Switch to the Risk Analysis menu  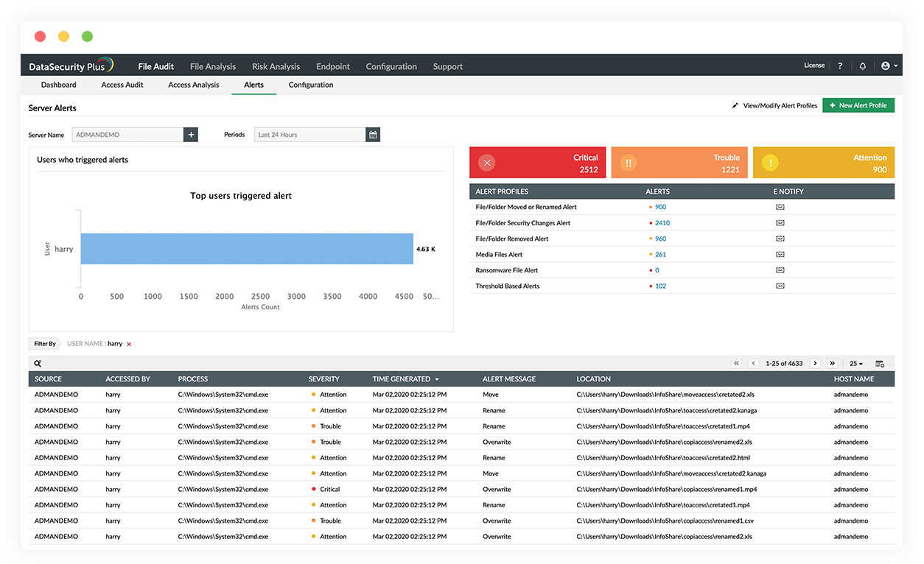click(276, 66)
